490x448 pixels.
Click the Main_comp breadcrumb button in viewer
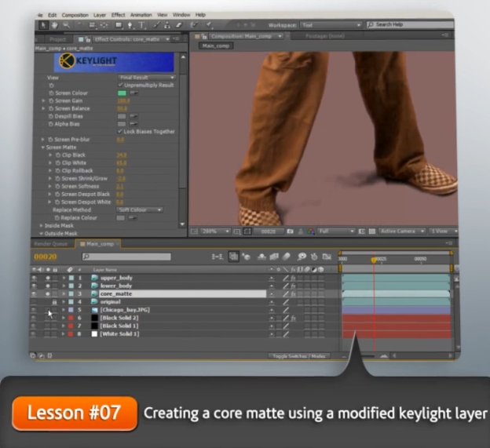click(216, 46)
